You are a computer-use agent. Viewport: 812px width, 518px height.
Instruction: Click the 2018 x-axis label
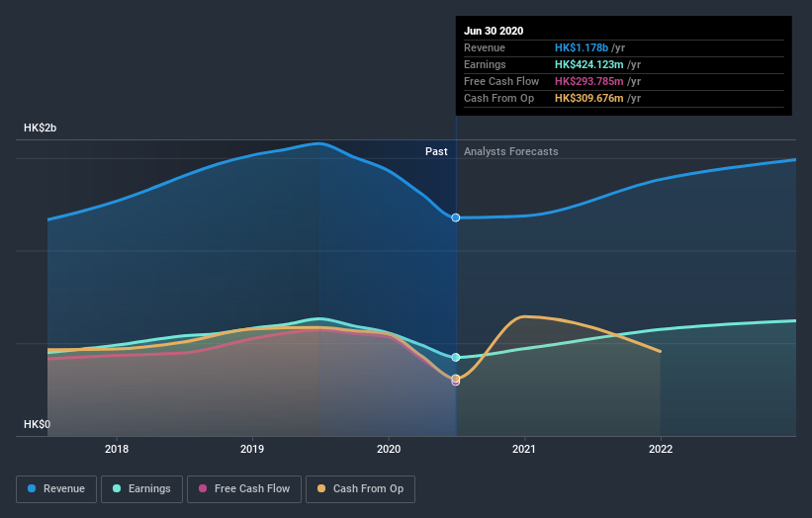click(x=117, y=449)
